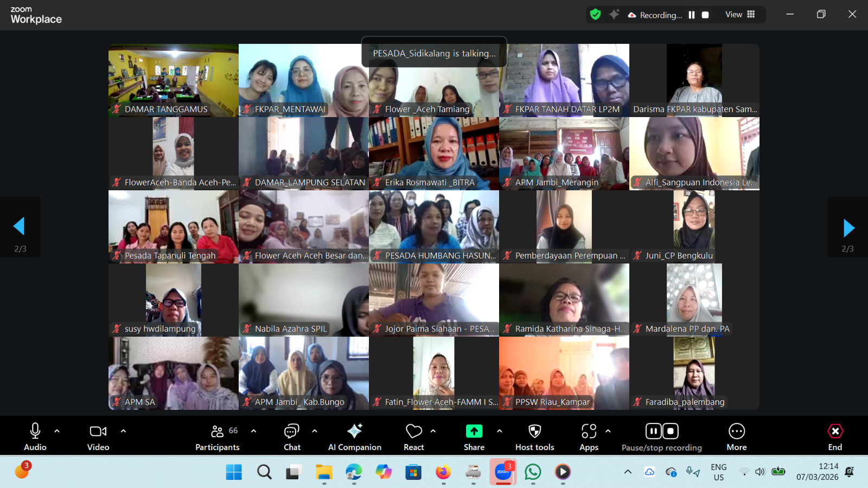Open the View layout menu
This screenshot has width=868, height=488.
740,15
